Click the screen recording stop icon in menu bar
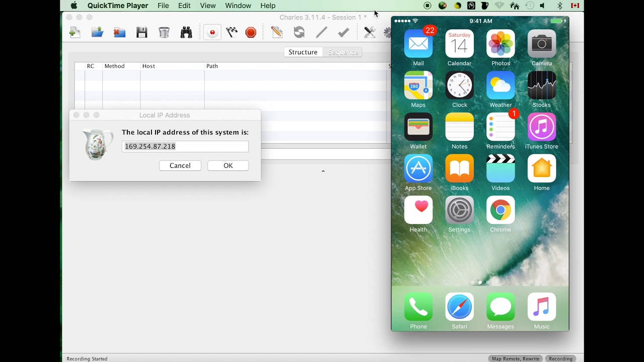This screenshot has height=362, width=644. [x=428, y=6]
